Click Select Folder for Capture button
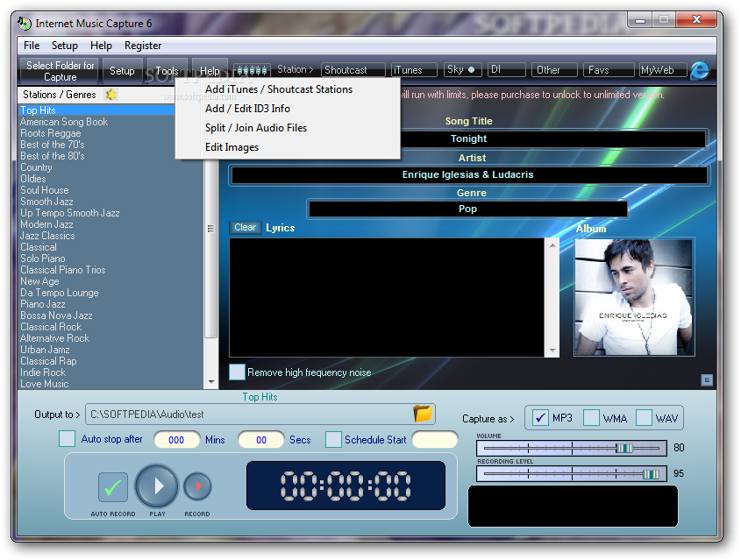 click(60, 71)
